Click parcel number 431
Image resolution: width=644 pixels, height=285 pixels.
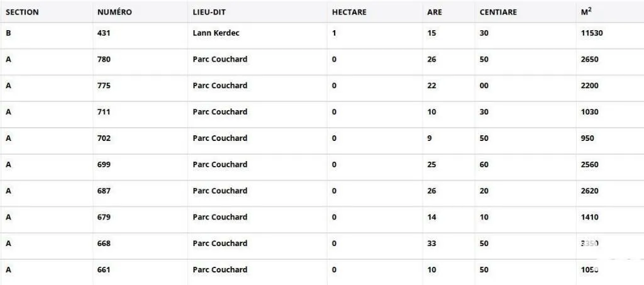(104, 33)
